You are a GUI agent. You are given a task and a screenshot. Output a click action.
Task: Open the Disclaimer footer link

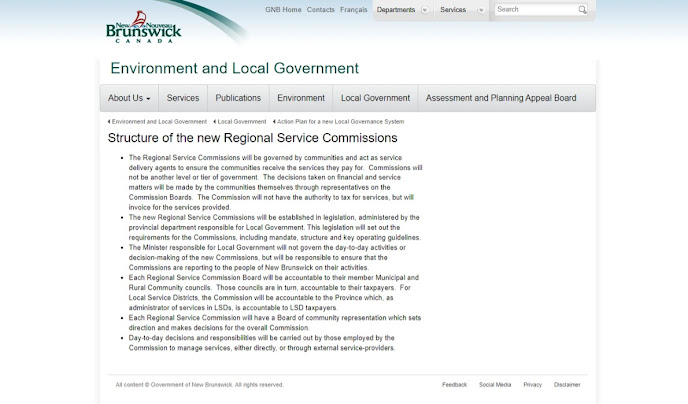[567, 385]
